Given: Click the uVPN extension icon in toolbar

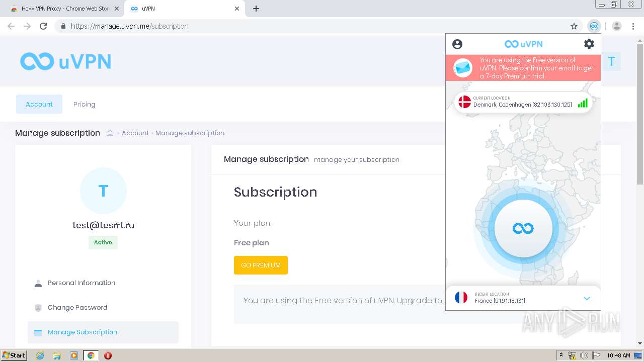Looking at the screenshot, I should pos(594,26).
